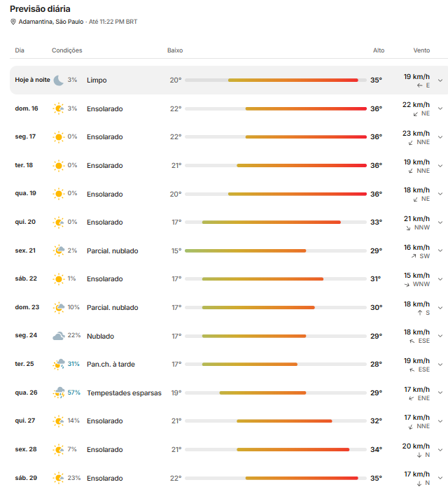The height and width of the screenshot is (494, 448).
Task: Expand details for sex. 21
Action: pyautogui.click(x=440, y=250)
